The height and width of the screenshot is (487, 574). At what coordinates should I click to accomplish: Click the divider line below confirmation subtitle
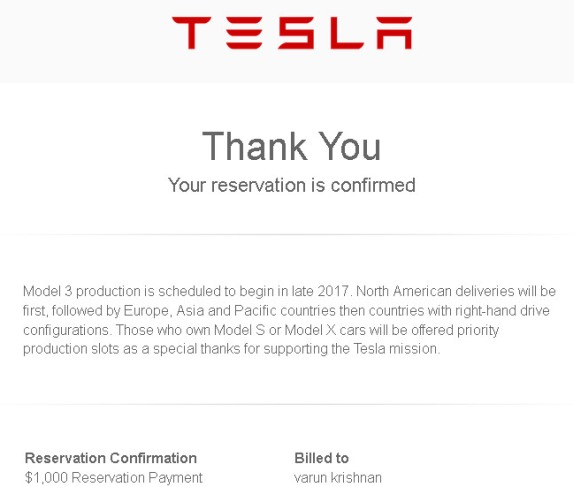pos(287,234)
